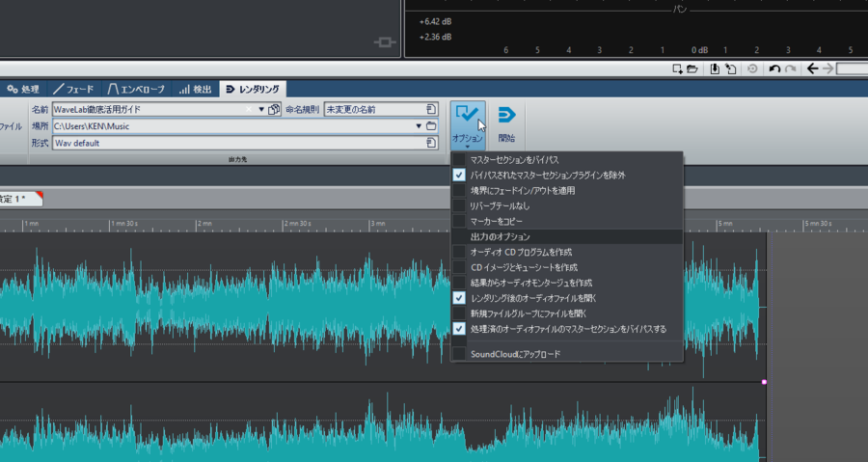This screenshot has height=462, width=868.
Task: Click the 0 dB mark on pan scale
Action: 700,50
